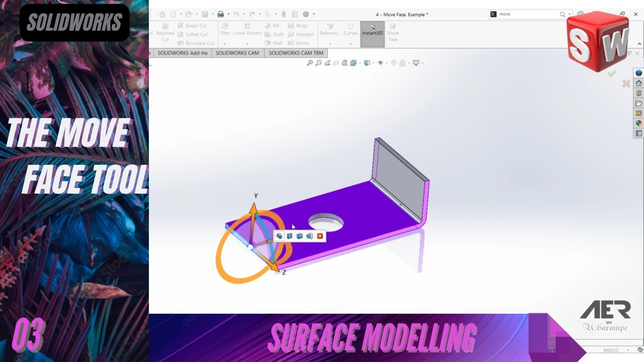The height and width of the screenshot is (362, 644).
Task: Save the document with the floppy disk icon
Action: (x=205, y=14)
